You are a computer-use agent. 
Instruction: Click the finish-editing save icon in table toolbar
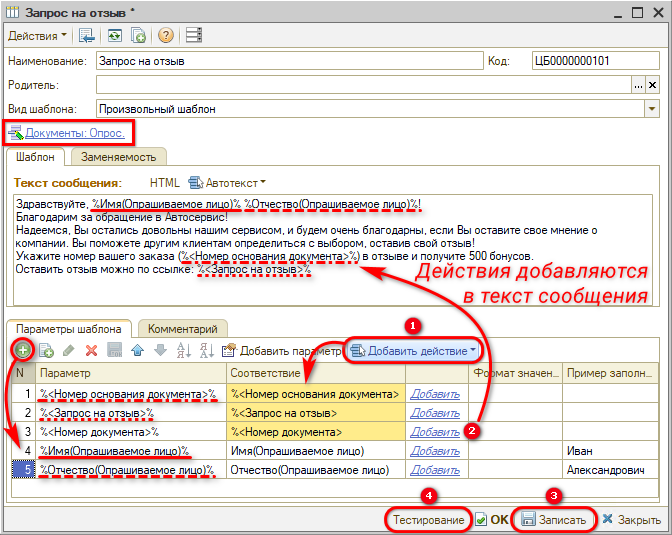point(114,350)
